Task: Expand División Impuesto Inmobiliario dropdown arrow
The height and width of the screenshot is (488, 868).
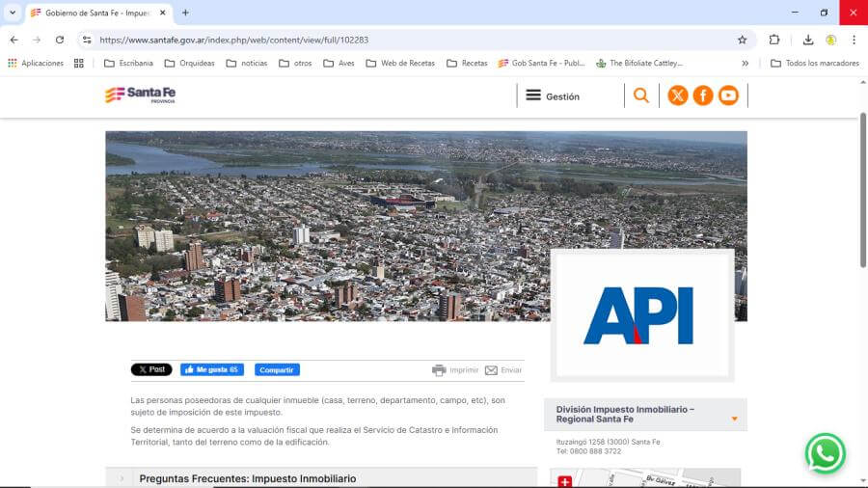Action: [x=734, y=419]
